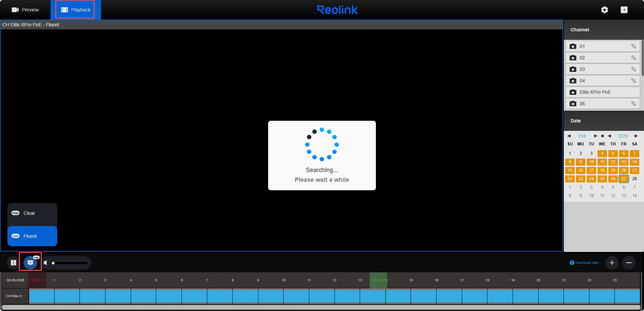Open the Playback tab
This screenshot has width=644, height=311.
(76, 10)
